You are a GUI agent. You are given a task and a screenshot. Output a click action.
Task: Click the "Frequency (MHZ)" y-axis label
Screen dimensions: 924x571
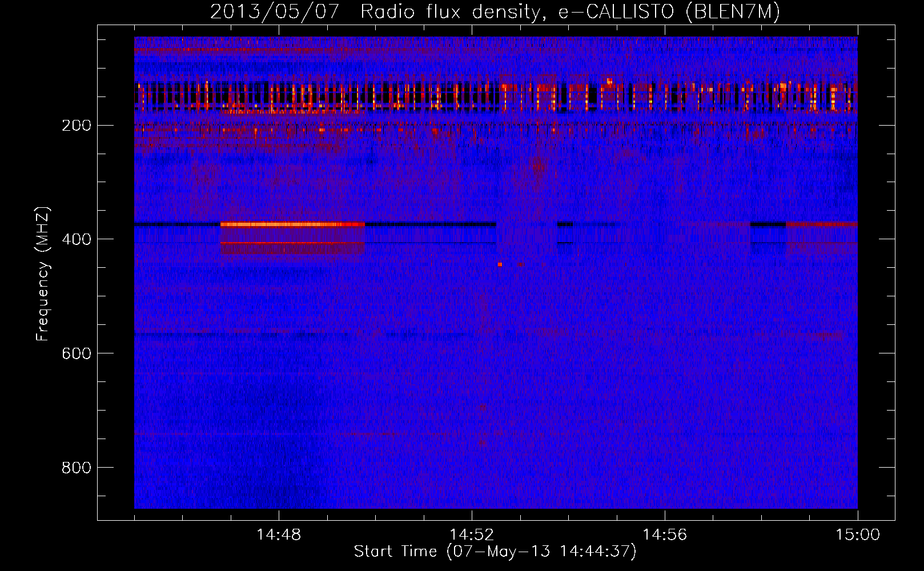(43, 274)
